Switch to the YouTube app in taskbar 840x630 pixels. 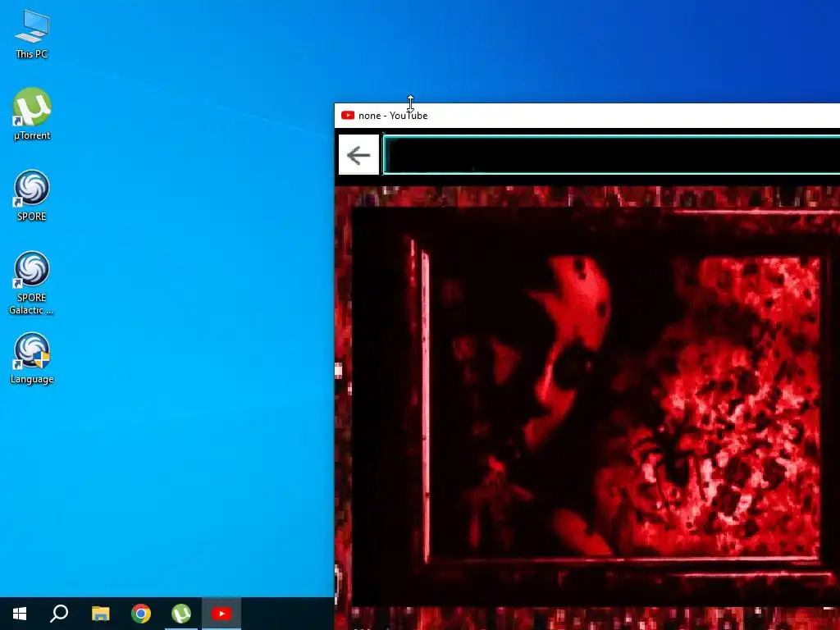click(x=221, y=614)
